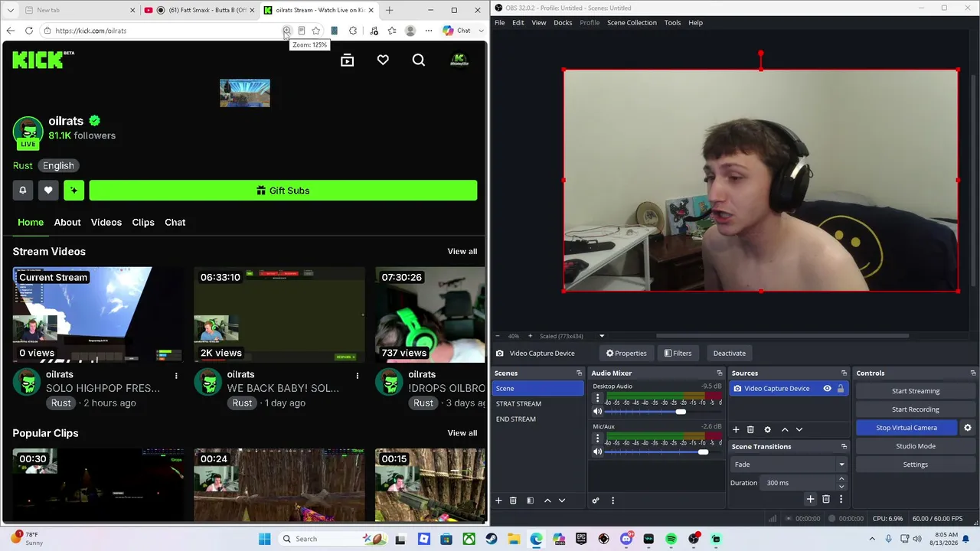Open options for WE BACK BABY video
The image size is (980, 551).
[x=357, y=376]
